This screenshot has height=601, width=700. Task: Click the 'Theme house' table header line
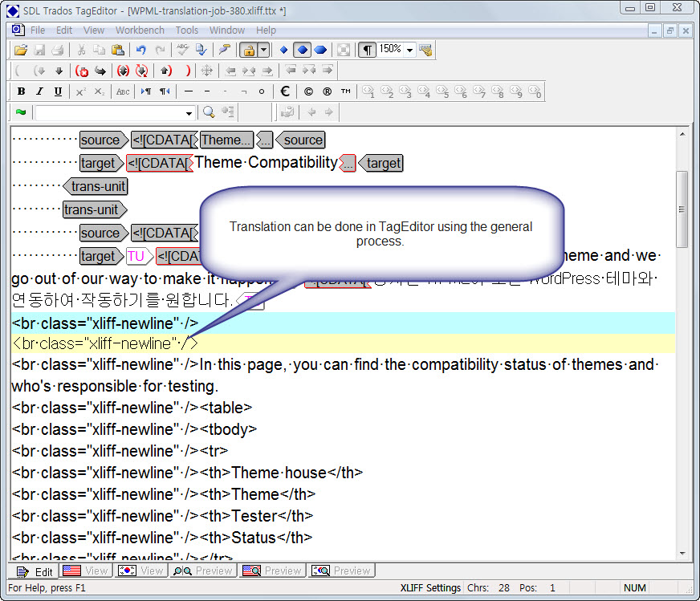coord(187,473)
